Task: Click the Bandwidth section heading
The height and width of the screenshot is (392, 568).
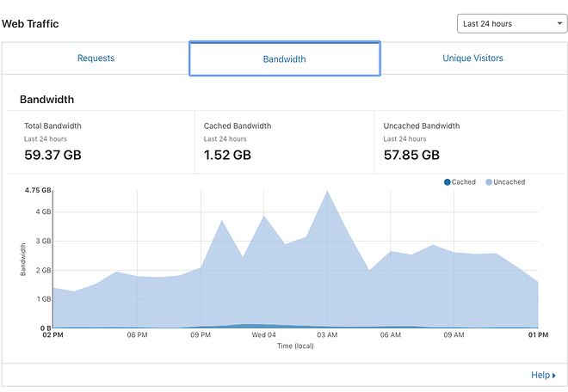Action: 46,100
